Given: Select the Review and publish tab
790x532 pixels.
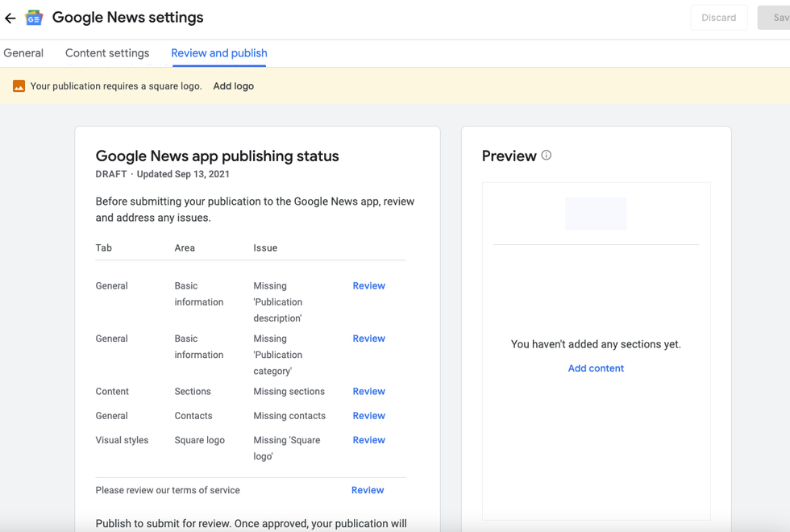Looking at the screenshot, I should tap(219, 53).
